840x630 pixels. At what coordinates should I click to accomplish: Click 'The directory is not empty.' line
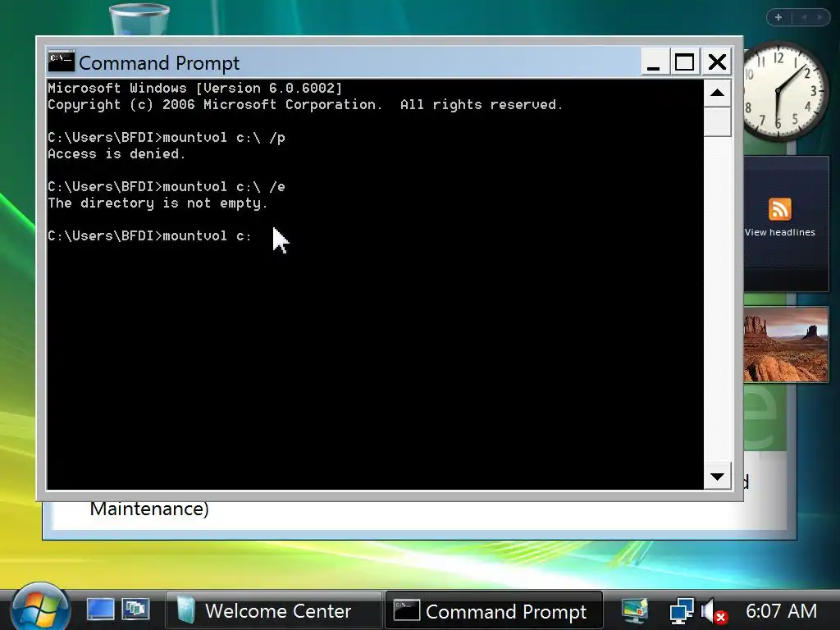click(157, 203)
